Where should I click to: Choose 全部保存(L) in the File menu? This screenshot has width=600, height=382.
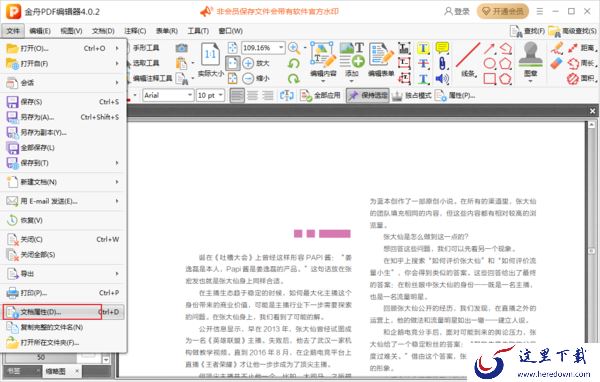(x=63, y=148)
